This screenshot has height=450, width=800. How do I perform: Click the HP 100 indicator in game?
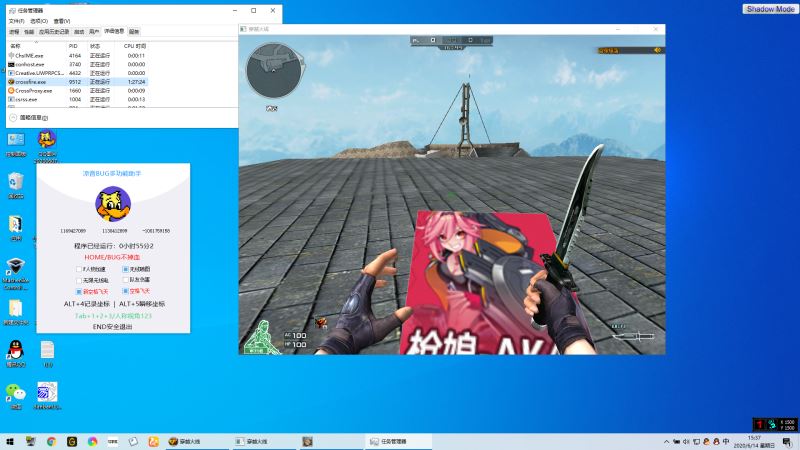295,345
